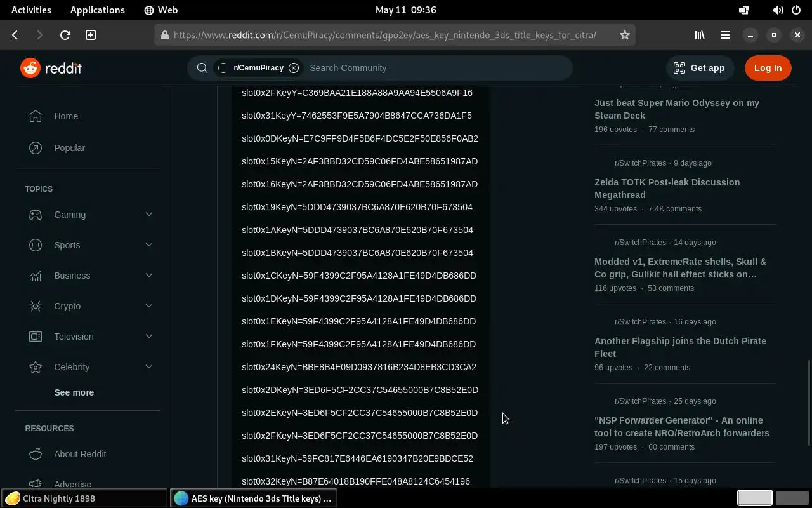The height and width of the screenshot is (508, 812).
Task: Click the Home icon in sidebar
Action: click(x=36, y=116)
